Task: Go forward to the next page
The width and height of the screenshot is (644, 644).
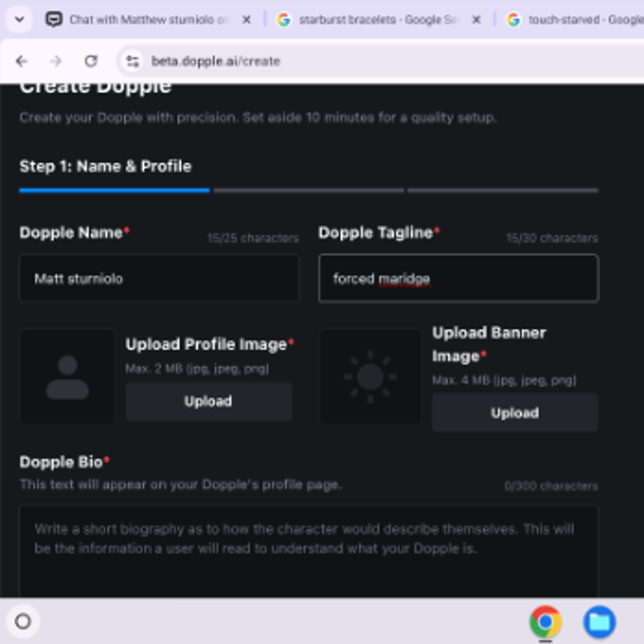Action: [x=56, y=61]
